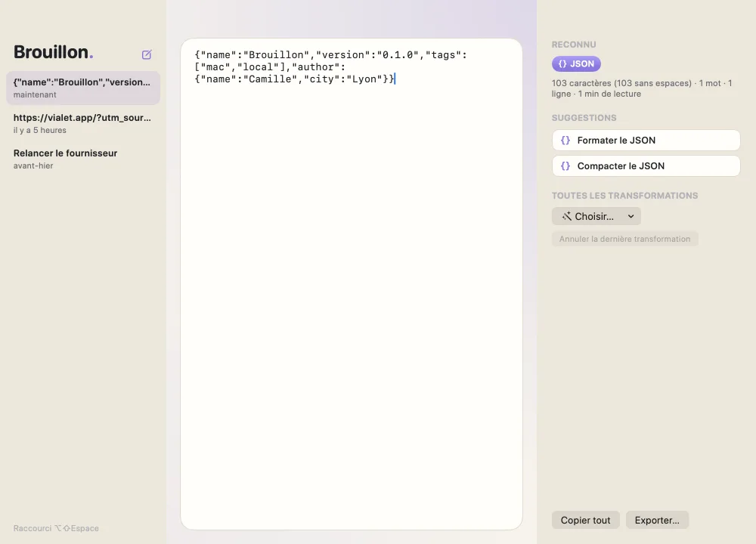The height and width of the screenshot is (544, 756).
Task: Click the Brouillon. app title
Action: pyautogui.click(x=54, y=52)
